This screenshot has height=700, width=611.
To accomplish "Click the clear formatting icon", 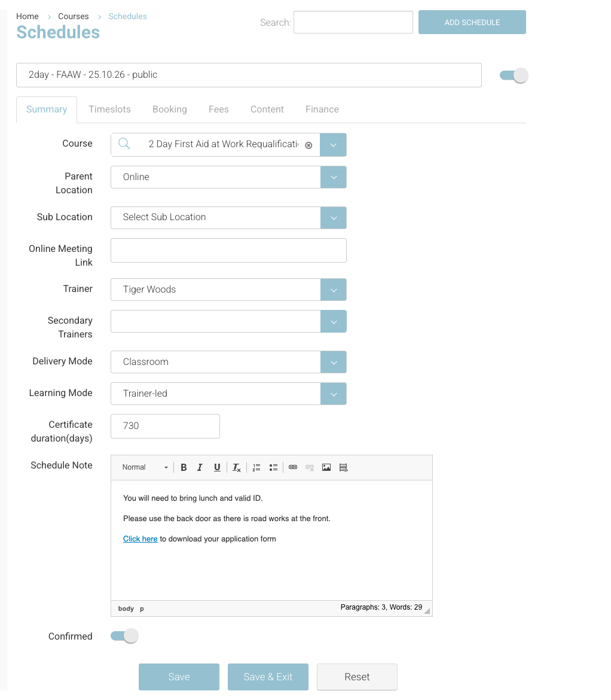I will pos(237,467).
